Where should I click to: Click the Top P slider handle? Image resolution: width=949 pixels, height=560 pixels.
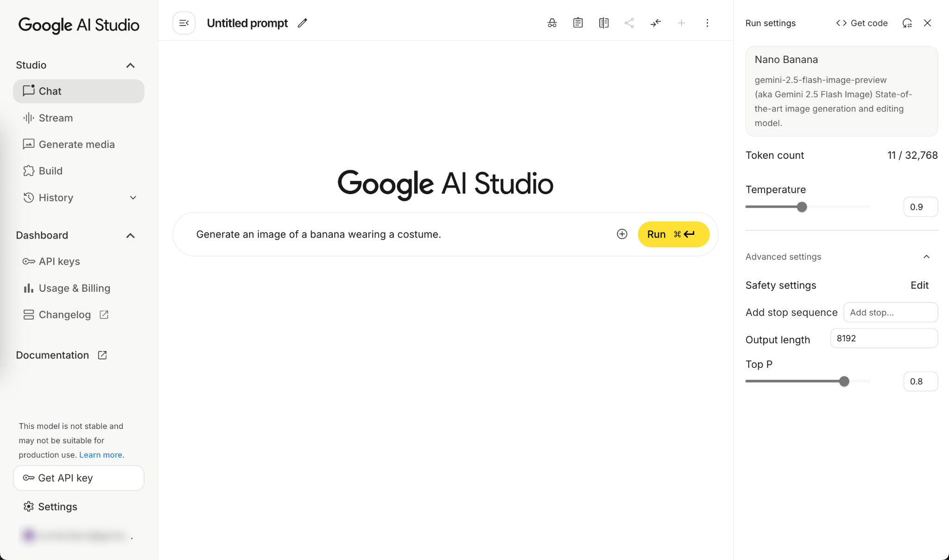pyautogui.click(x=844, y=381)
